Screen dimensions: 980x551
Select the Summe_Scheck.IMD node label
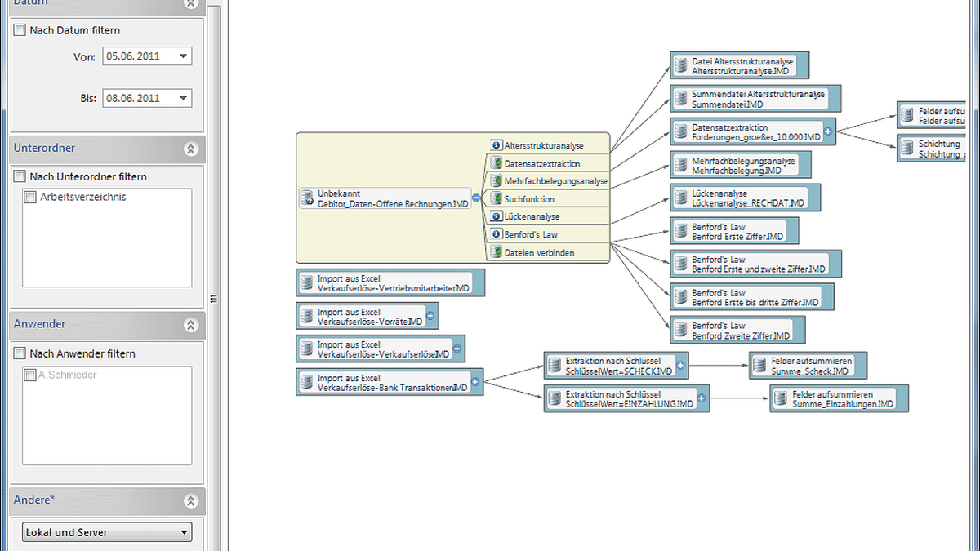point(809,371)
